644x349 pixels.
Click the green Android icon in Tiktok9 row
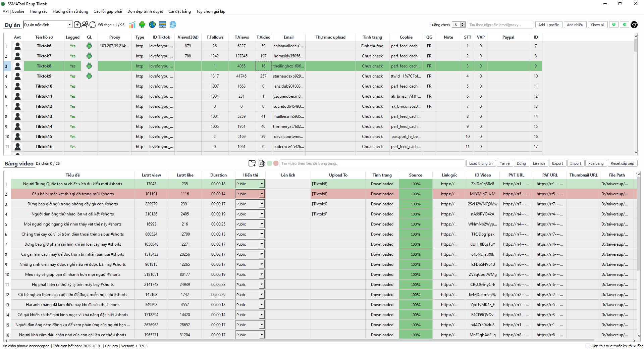(89, 76)
